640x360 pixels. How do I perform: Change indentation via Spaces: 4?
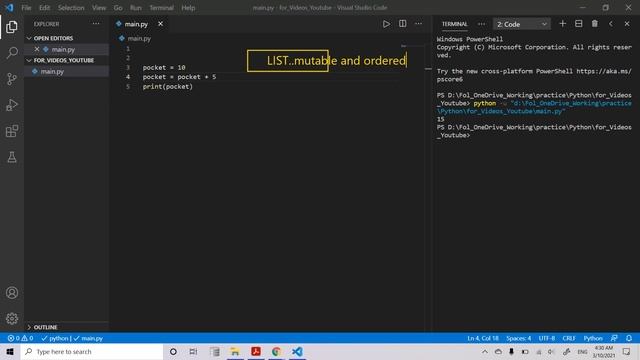(x=518, y=338)
